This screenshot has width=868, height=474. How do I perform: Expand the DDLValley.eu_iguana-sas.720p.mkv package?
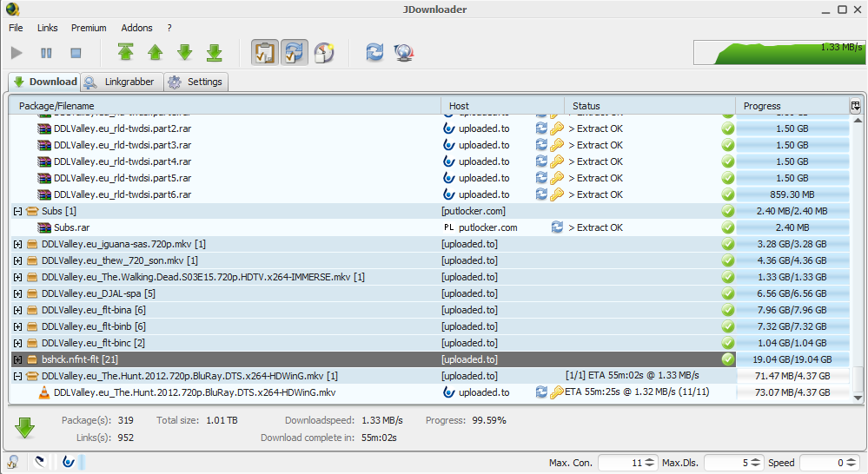17,244
